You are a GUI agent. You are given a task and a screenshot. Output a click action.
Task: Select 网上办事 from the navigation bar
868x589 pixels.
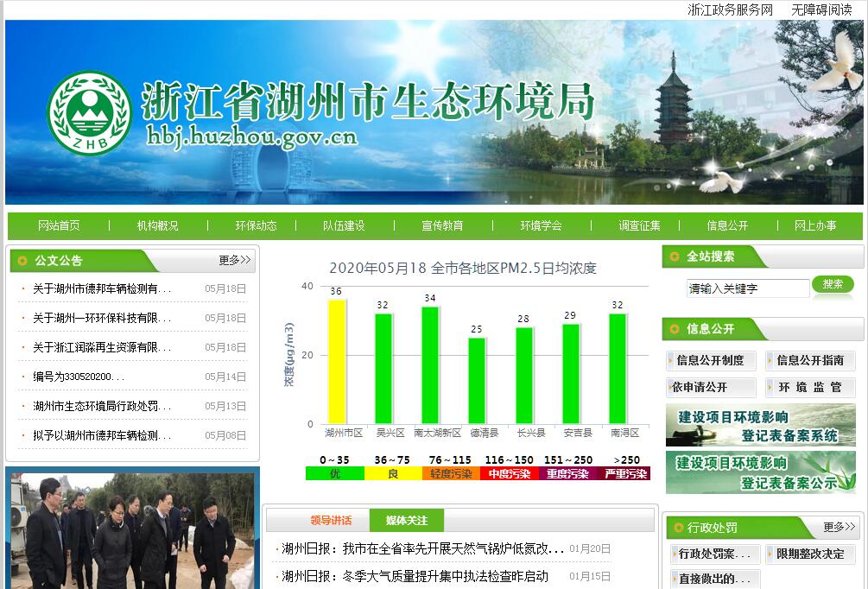coord(815,225)
